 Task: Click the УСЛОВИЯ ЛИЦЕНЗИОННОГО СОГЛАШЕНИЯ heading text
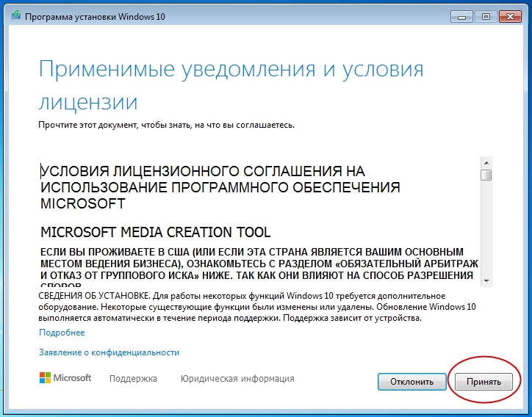pyautogui.click(x=220, y=187)
